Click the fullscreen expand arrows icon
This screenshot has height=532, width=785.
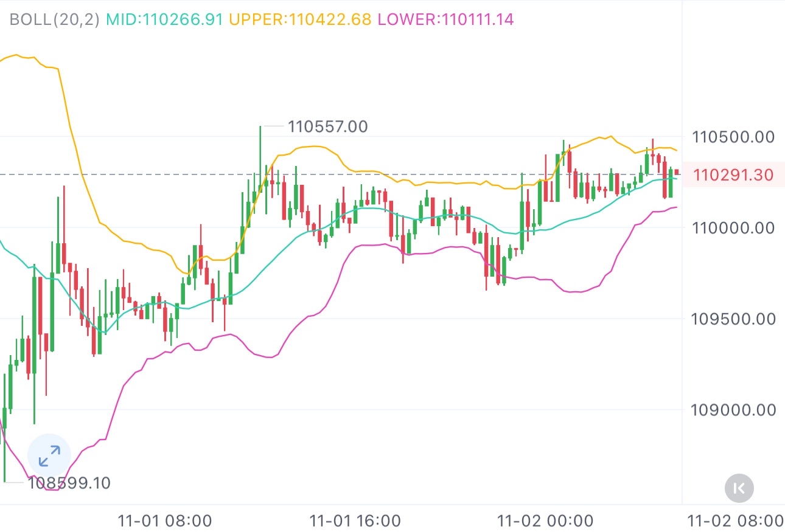pos(49,455)
